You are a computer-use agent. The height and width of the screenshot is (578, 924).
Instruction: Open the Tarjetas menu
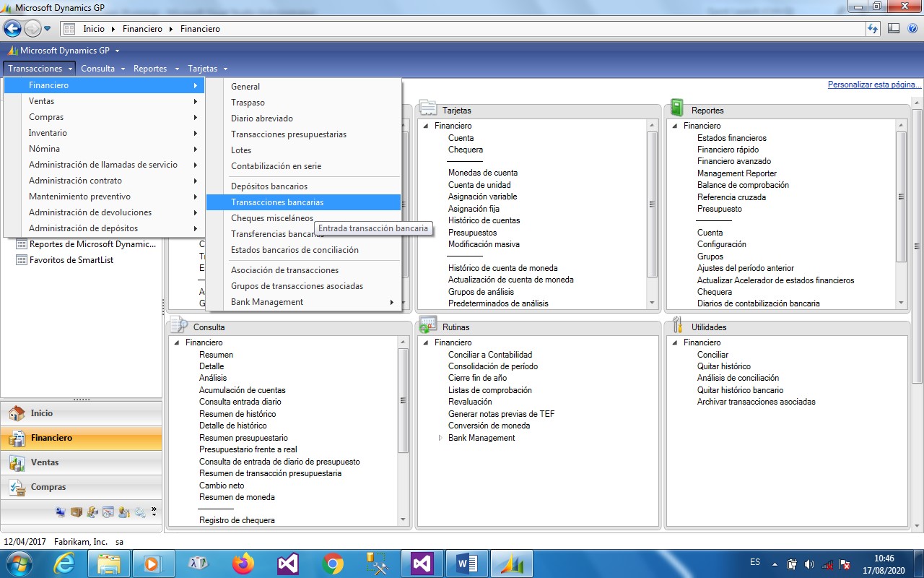click(x=207, y=69)
